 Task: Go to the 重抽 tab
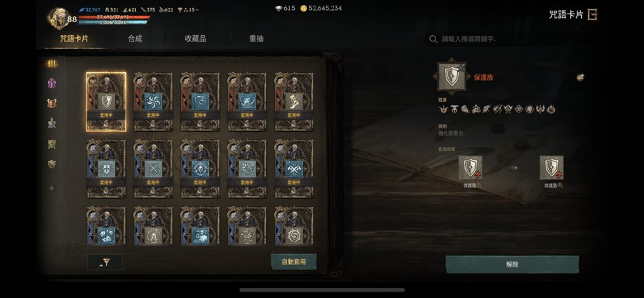tap(256, 39)
